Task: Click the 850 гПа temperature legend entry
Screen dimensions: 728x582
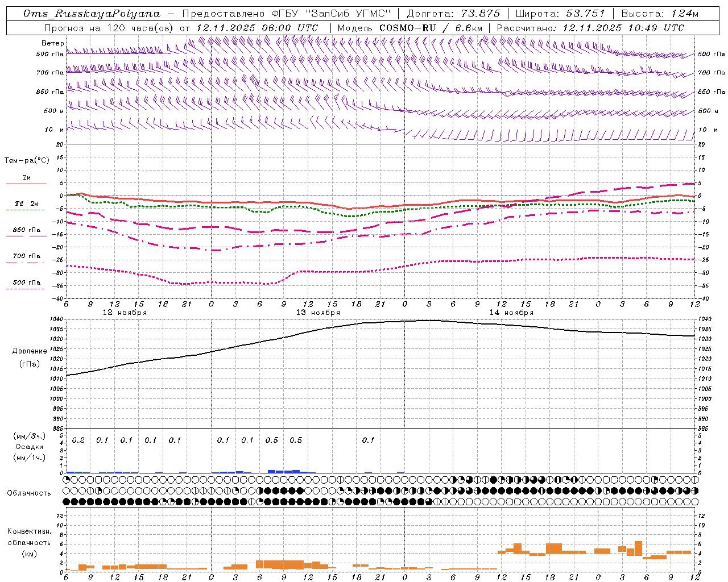Action: [27, 230]
